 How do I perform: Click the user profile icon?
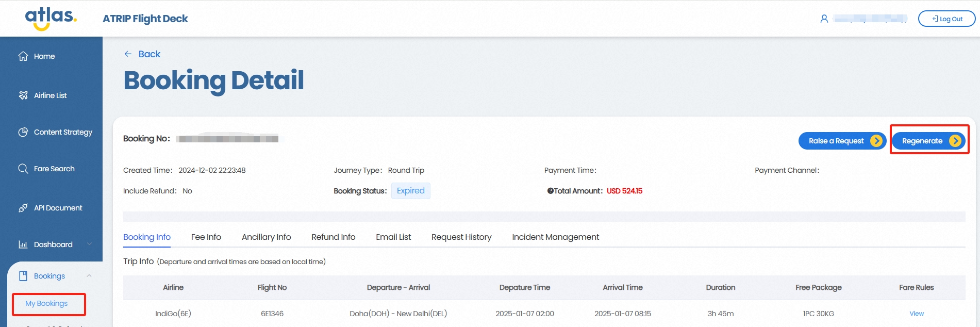824,19
